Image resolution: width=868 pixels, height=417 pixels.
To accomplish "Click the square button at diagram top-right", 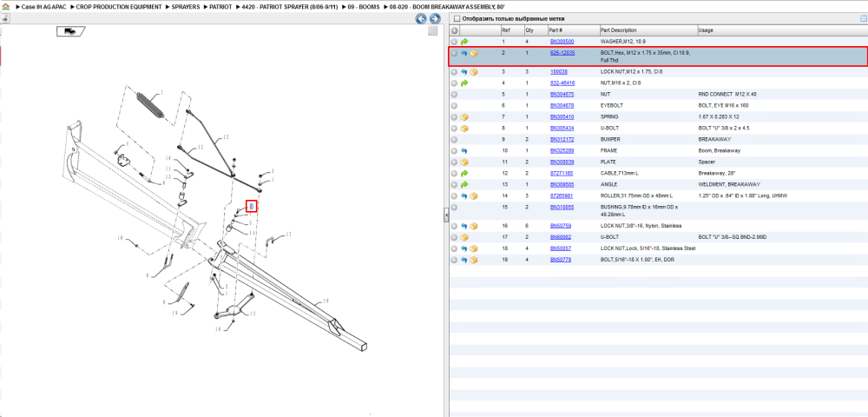I will click(x=433, y=31).
